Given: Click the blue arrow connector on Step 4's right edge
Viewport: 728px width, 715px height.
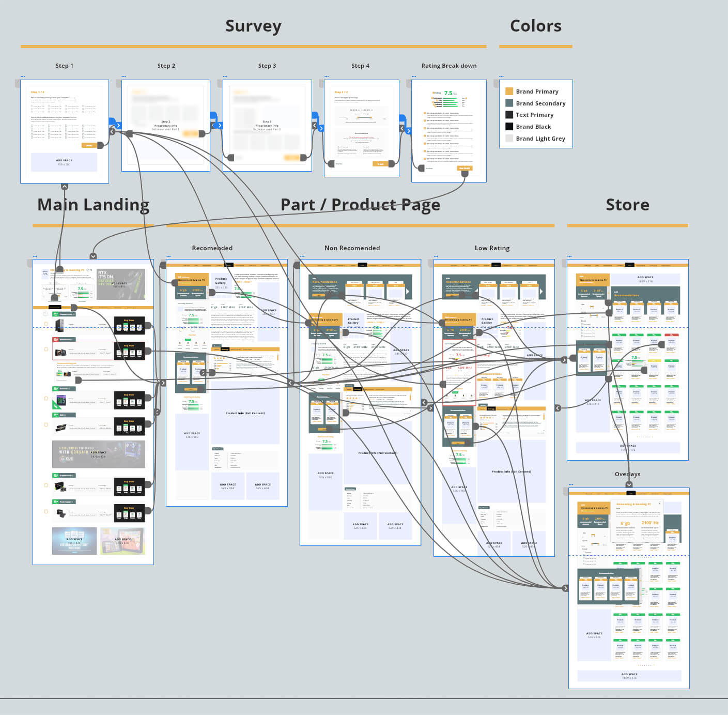Looking at the screenshot, I should pos(408,131).
